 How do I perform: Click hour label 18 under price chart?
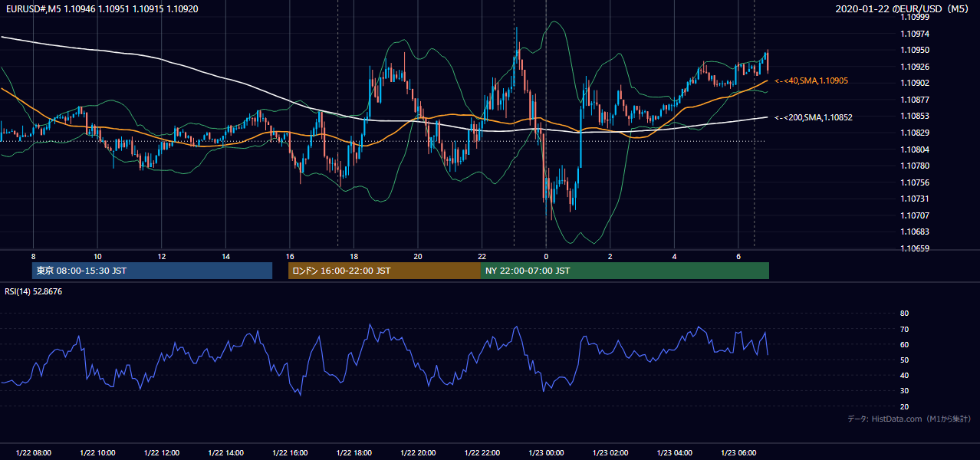354,256
